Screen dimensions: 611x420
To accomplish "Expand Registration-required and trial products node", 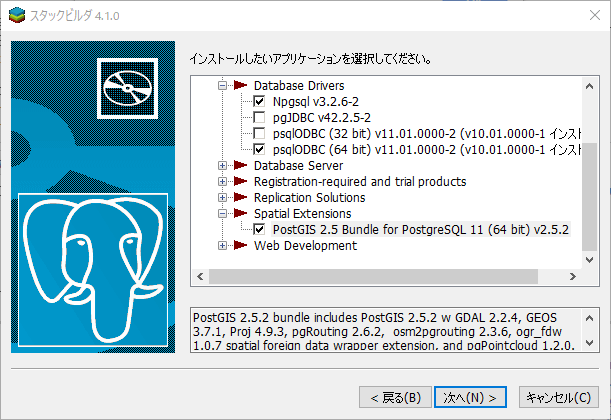I will pyautogui.click(x=222, y=182).
